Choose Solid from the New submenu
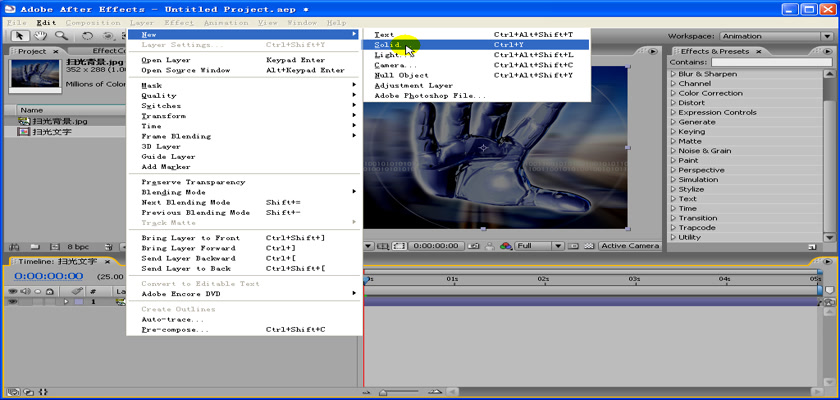Image resolution: width=840 pixels, height=400 pixels. [x=476, y=44]
